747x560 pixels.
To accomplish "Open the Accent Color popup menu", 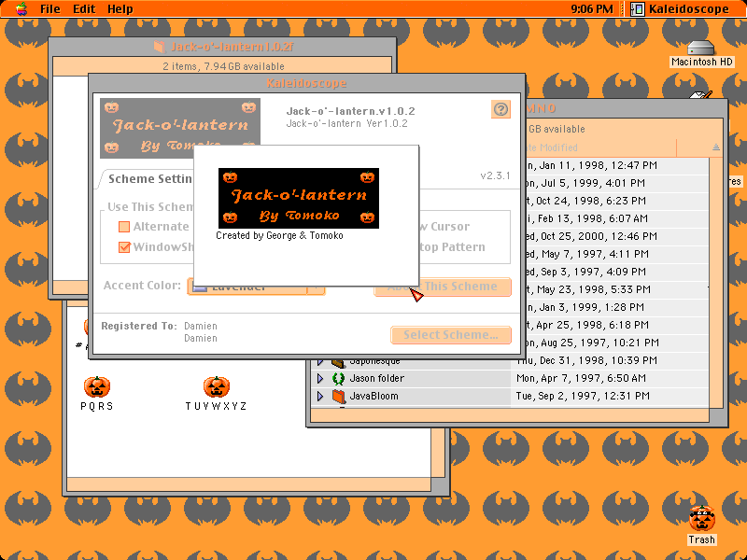I will click(256, 287).
